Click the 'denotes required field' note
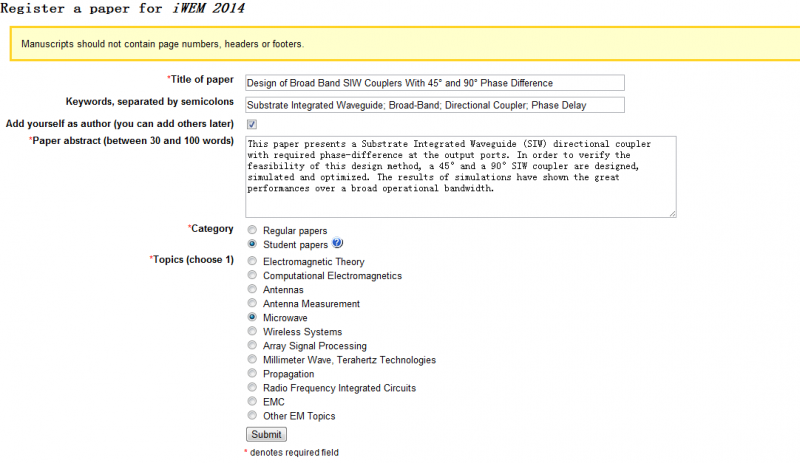The width and height of the screenshot is (800, 463). click(291, 452)
